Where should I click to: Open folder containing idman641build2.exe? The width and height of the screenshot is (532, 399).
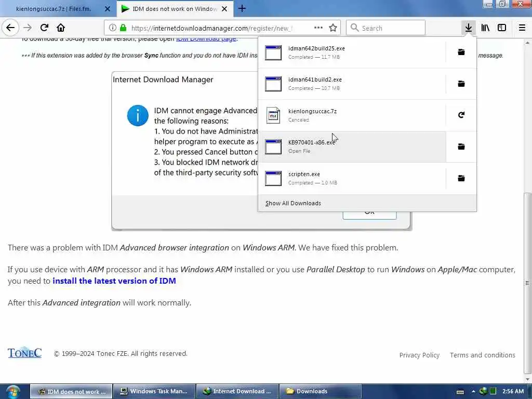click(x=461, y=84)
